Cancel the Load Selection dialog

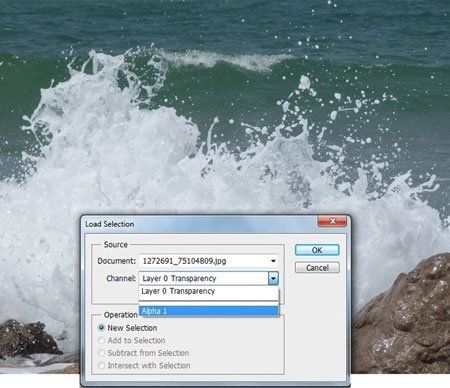pyautogui.click(x=317, y=268)
